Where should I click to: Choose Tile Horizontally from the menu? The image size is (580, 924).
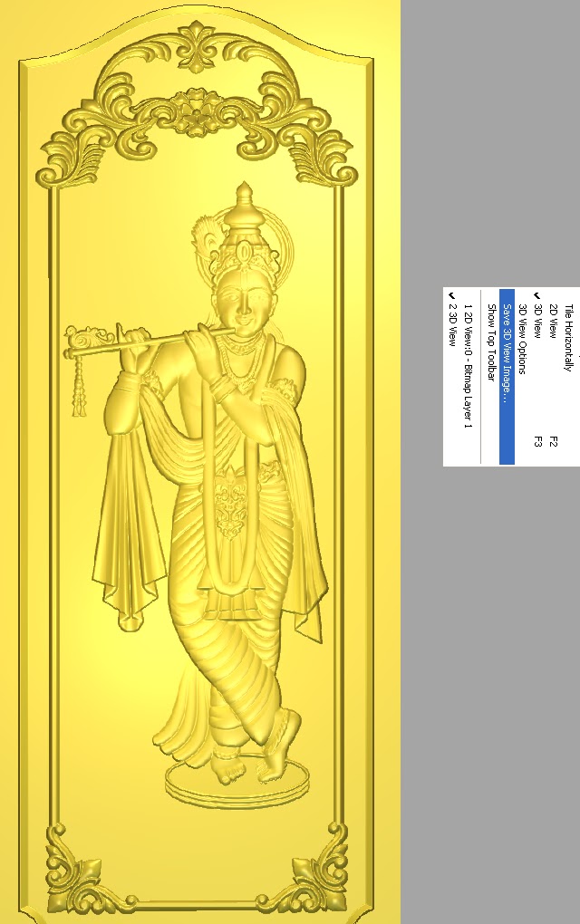coord(568,376)
